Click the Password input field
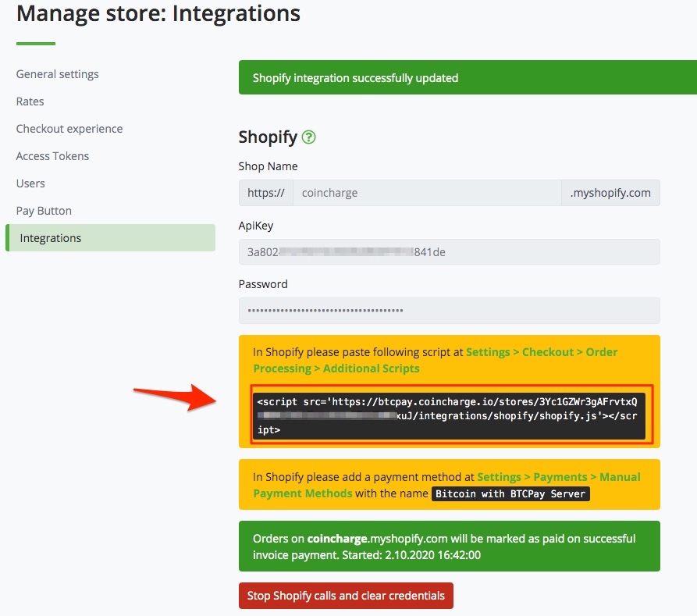Image resolution: width=697 pixels, height=616 pixels. [449, 311]
